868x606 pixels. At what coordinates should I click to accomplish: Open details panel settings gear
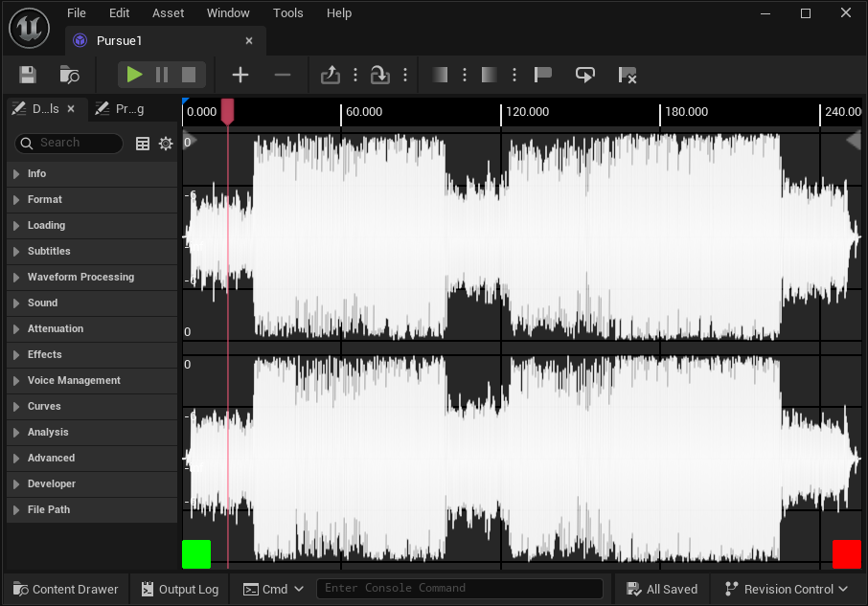point(166,144)
